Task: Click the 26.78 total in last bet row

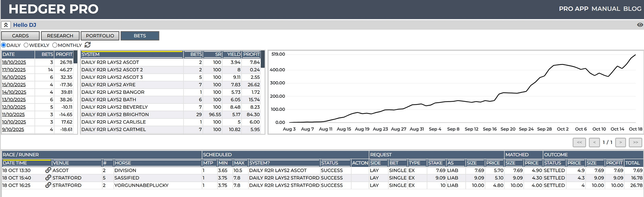Action: click(636, 185)
